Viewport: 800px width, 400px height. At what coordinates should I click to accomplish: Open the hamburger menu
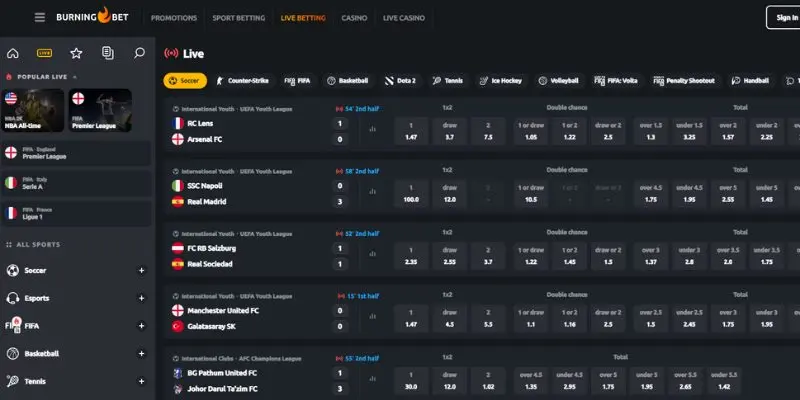[x=40, y=17]
